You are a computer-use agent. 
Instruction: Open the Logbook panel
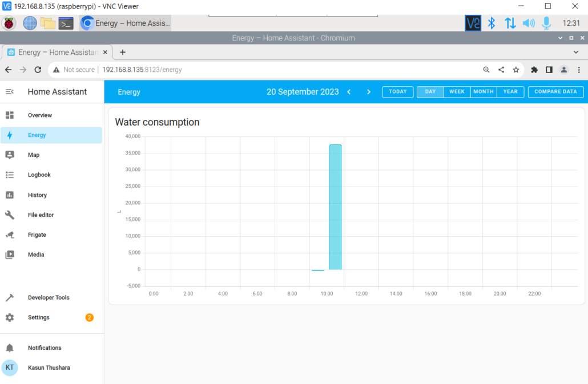(39, 175)
